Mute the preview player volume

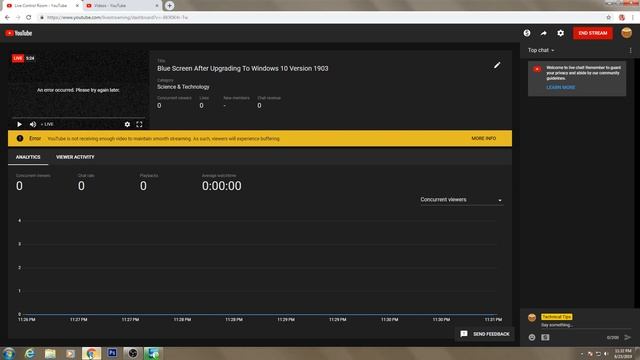point(33,124)
